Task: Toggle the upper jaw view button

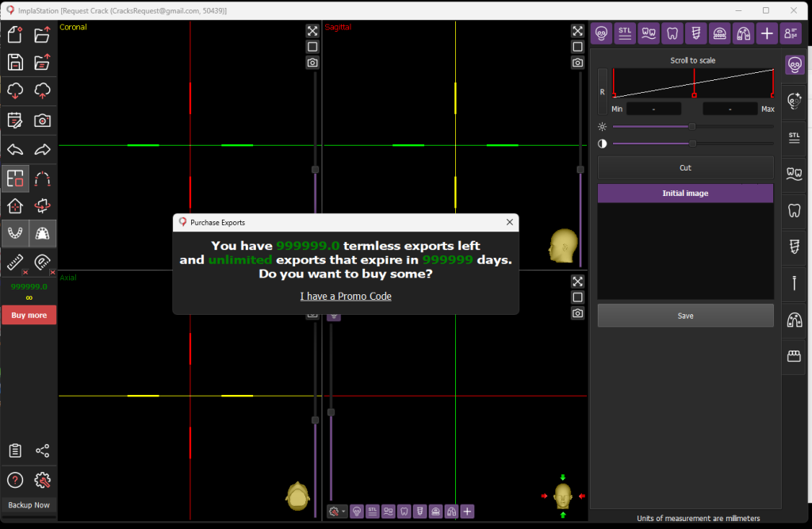Action: [x=43, y=233]
